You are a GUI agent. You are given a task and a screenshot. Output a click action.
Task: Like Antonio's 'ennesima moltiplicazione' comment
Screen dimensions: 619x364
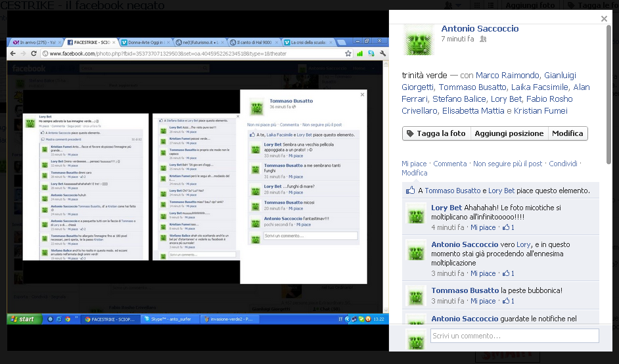pyautogui.click(x=483, y=273)
